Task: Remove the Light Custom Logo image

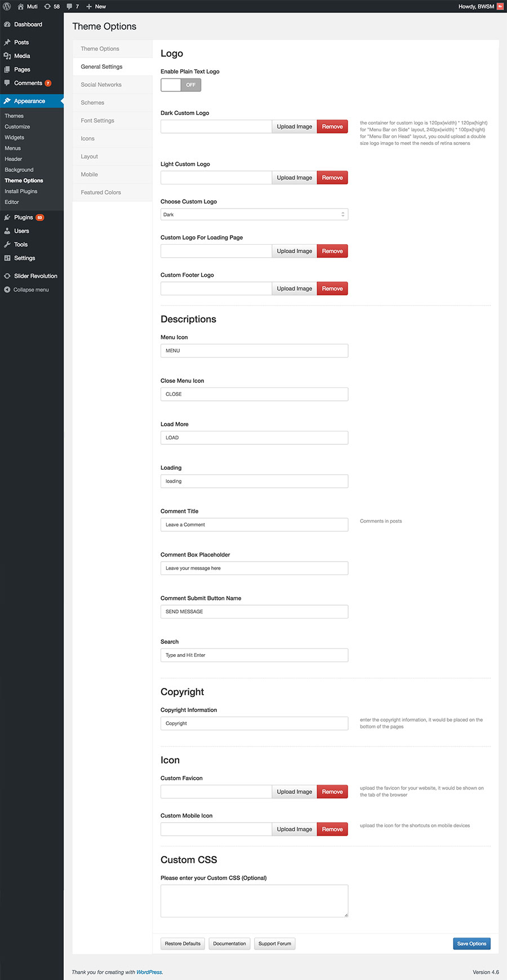Action: pyautogui.click(x=332, y=178)
